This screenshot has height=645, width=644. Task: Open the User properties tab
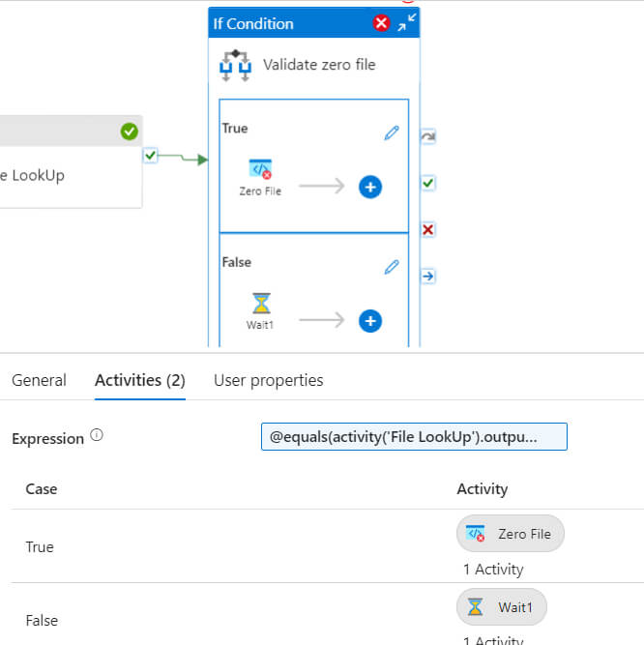269,380
